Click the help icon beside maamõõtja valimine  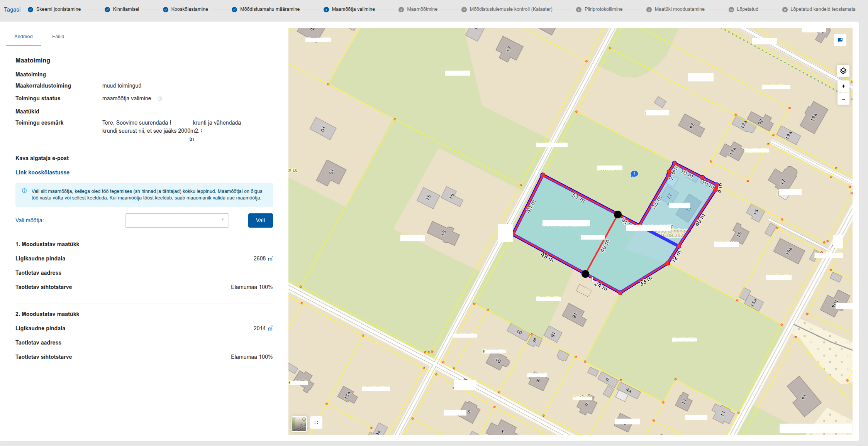coord(160,99)
